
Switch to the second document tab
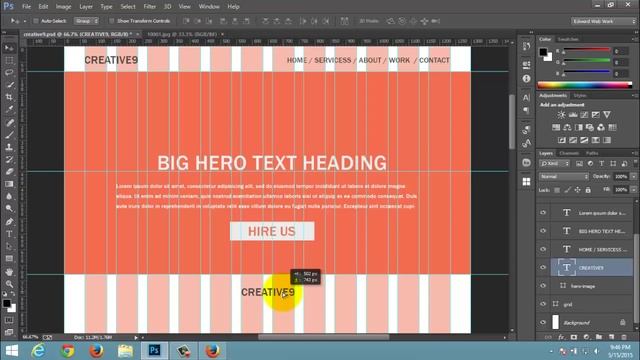(182, 34)
